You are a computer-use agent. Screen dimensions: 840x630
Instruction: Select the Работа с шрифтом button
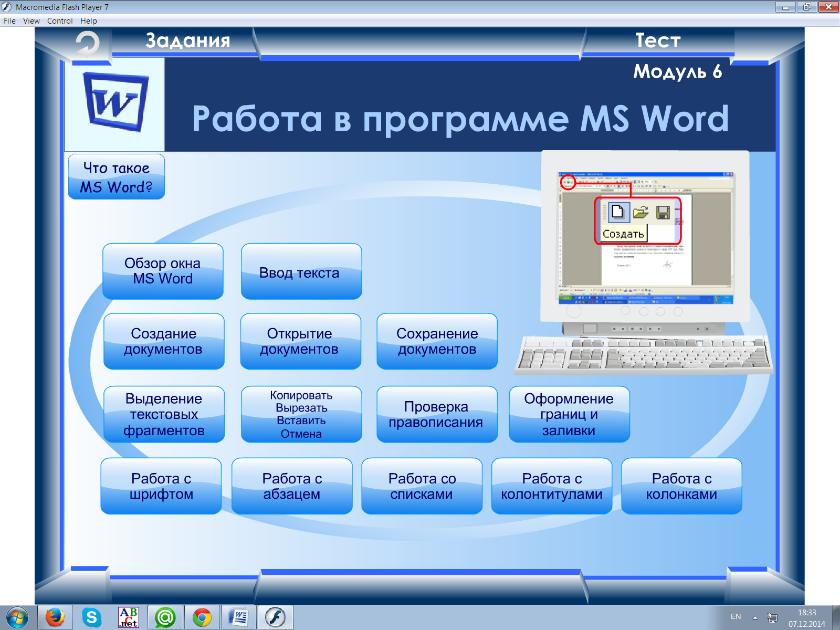(x=161, y=486)
